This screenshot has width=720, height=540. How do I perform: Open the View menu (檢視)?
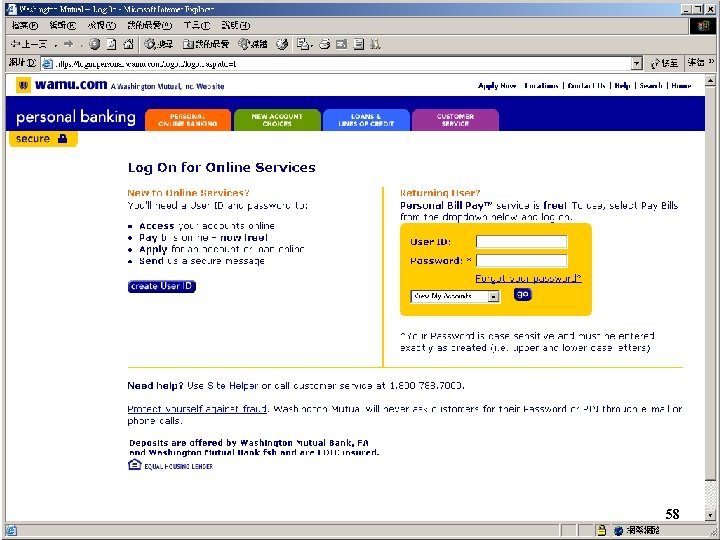point(102,25)
